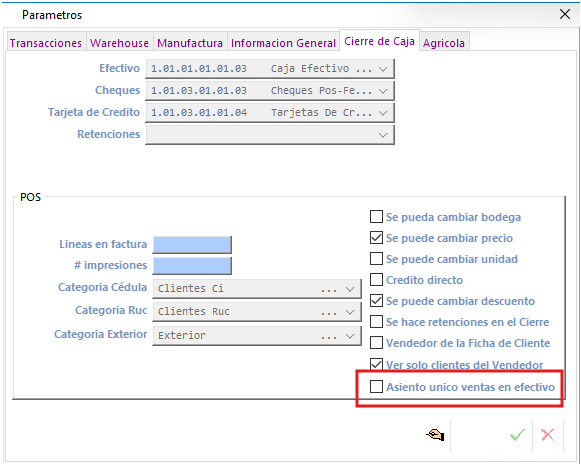581x464 pixels.
Task: Confirm with the green checkmark icon
Action: [517, 435]
